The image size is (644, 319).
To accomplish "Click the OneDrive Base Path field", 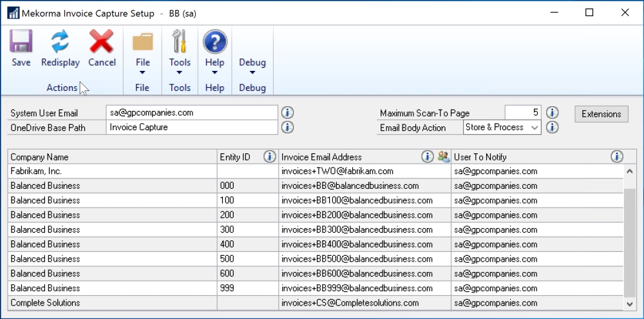I will tap(192, 127).
